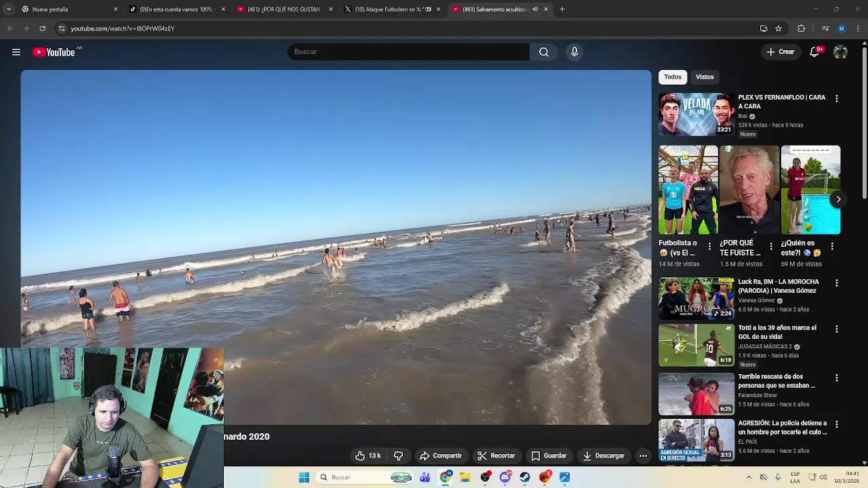Dislike the video with thumbs down
Image resolution: width=868 pixels, height=488 pixels.
click(x=399, y=456)
